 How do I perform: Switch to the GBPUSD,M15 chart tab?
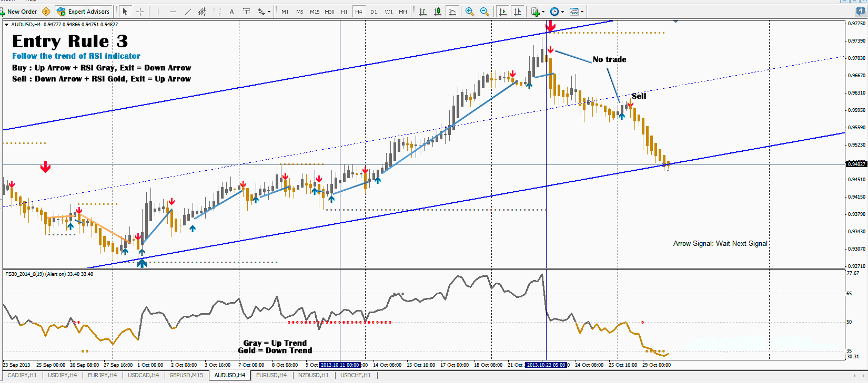[186, 375]
